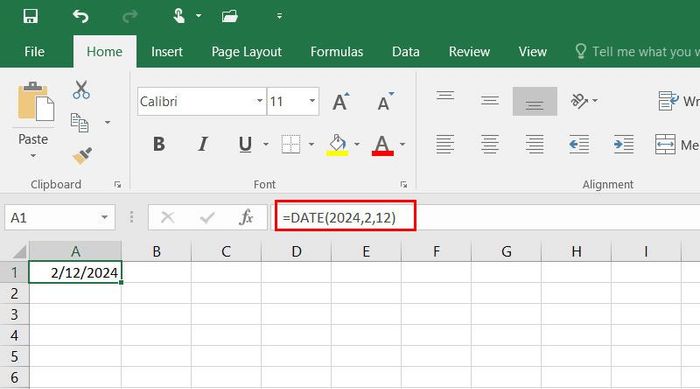
Task: Select the Cut scissors icon
Action: (x=81, y=90)
